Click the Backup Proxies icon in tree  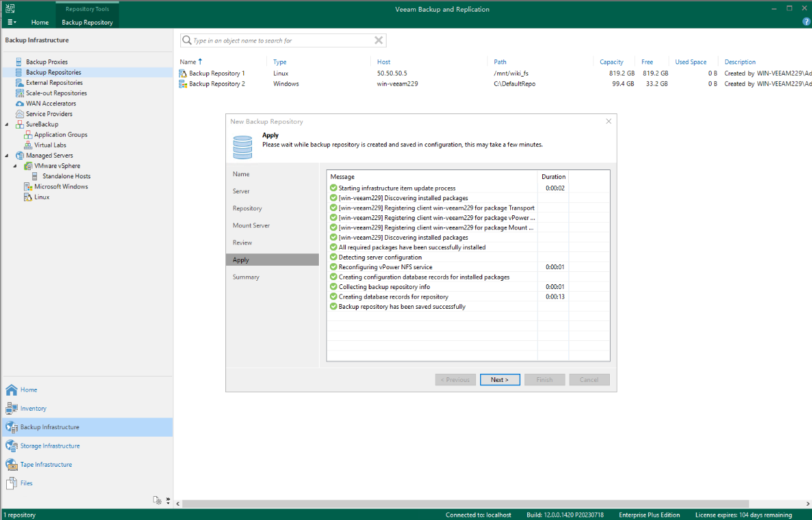[19, 62]
